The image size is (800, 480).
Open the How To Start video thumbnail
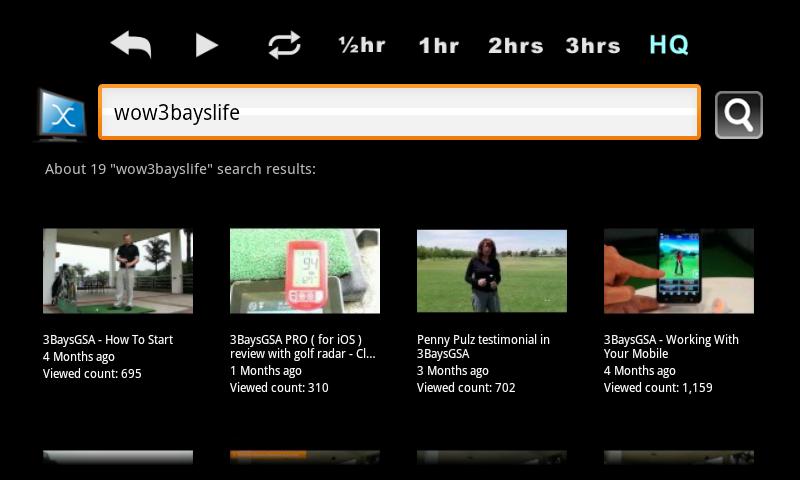point(118,271)
